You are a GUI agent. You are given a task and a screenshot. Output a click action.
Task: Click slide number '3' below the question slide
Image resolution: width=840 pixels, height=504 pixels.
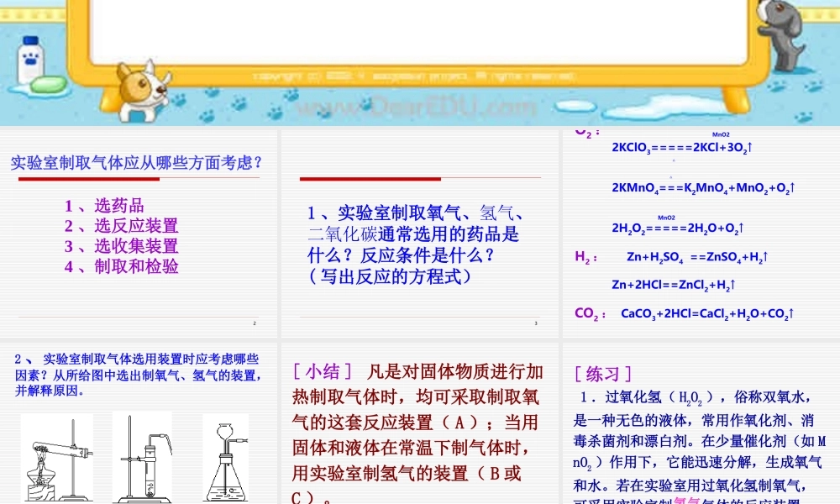coord(536,323)
